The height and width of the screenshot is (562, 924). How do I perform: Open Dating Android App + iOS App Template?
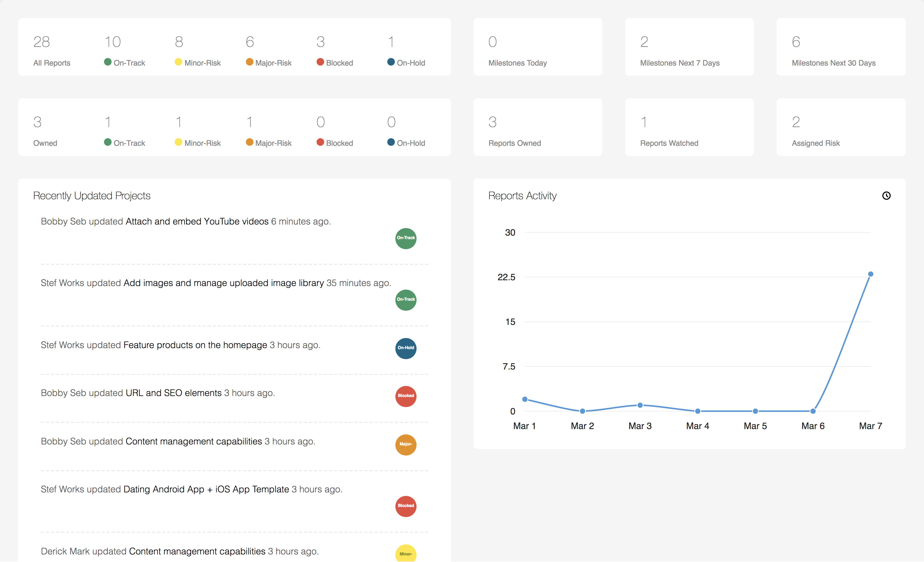pyautogui.click(x=206, y=489)
